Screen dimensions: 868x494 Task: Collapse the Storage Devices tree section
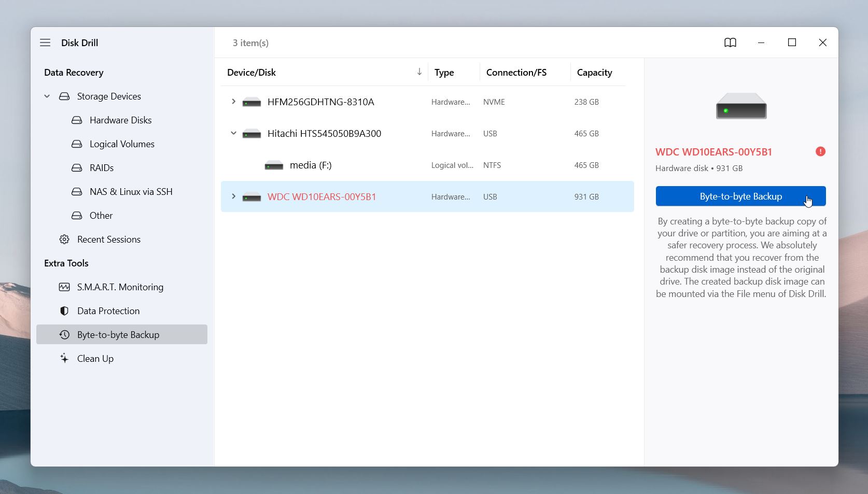(x=47, y=96)
